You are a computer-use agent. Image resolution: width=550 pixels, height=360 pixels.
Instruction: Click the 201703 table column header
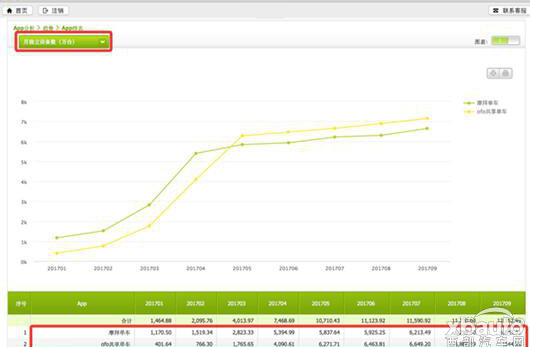point(237,303)
